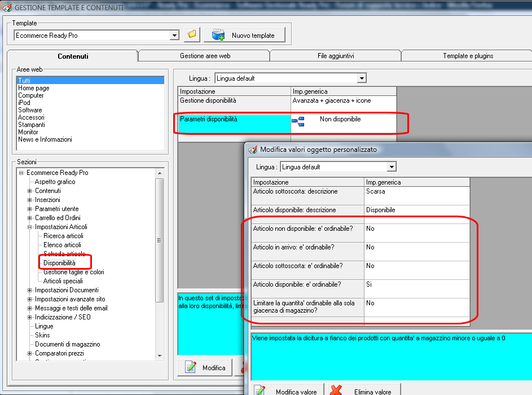Expand the Impostazioni Documenti tree node
Image resolution: width=532 pixels, height=395 pixels.
point(30,290)
